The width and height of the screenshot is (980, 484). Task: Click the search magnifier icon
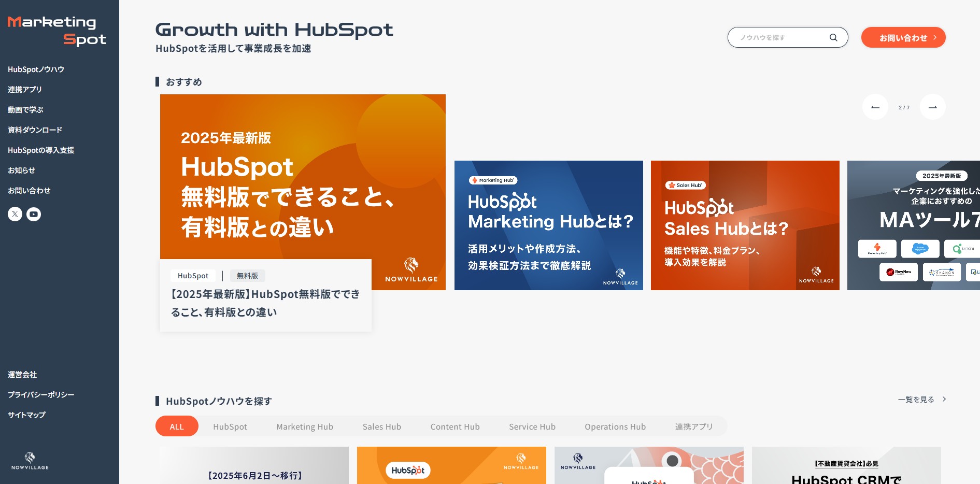pyautogui.click(x=833, y=37)
